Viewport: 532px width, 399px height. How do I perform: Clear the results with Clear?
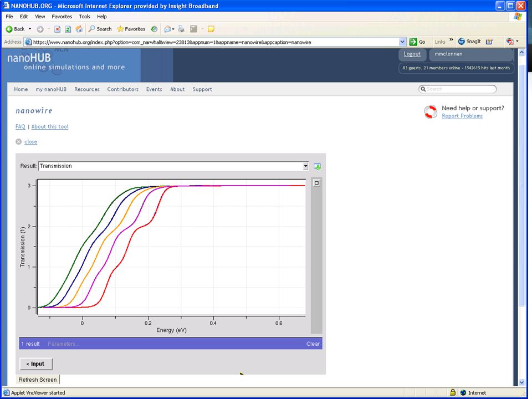pos(313,344)
